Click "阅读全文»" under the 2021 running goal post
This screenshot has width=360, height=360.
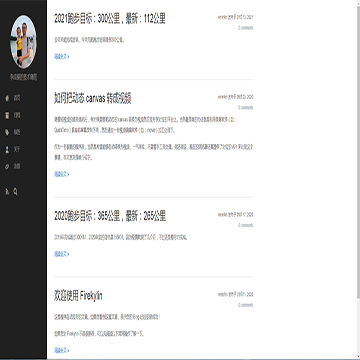coord(62,57)
